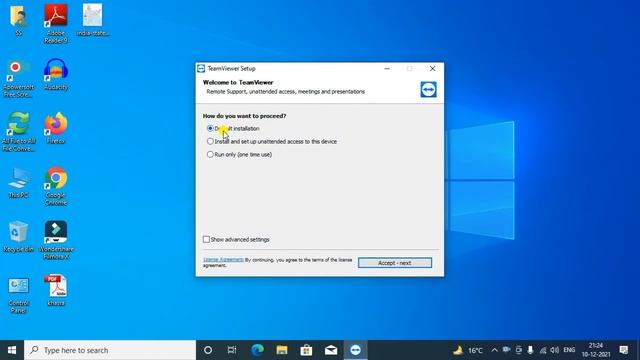Click the TeamViewer icon in the title bar
The image size is (640, 360).
point(201,69)
